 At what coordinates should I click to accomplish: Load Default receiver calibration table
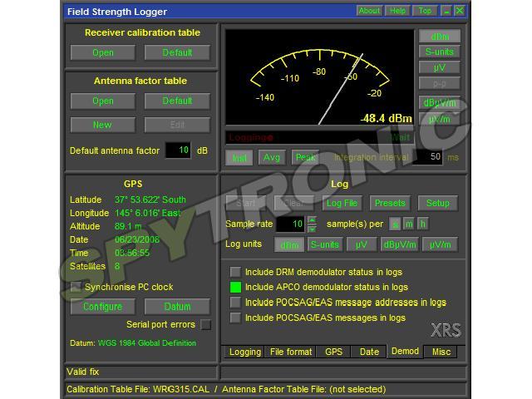click(177, 52)
